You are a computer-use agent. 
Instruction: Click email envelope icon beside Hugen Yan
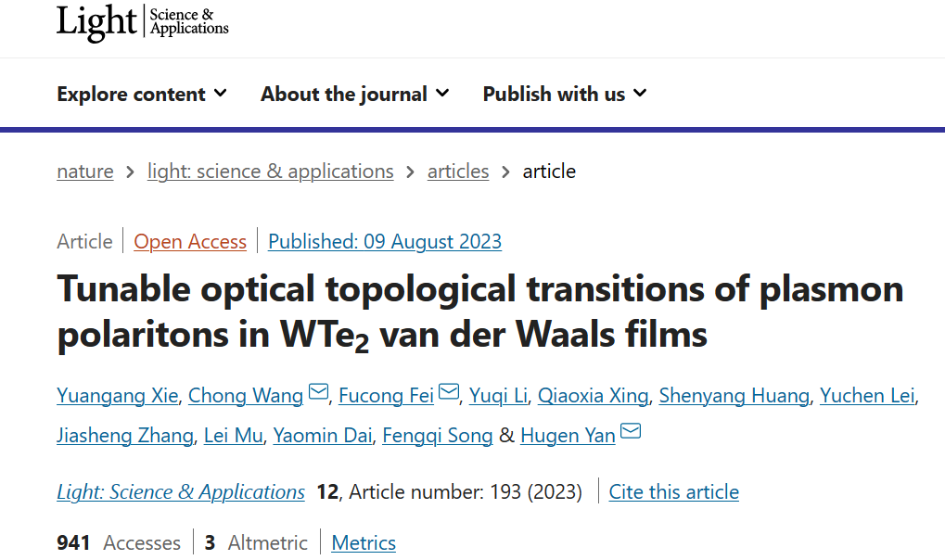pyautogui.click(x=631, y=432)
